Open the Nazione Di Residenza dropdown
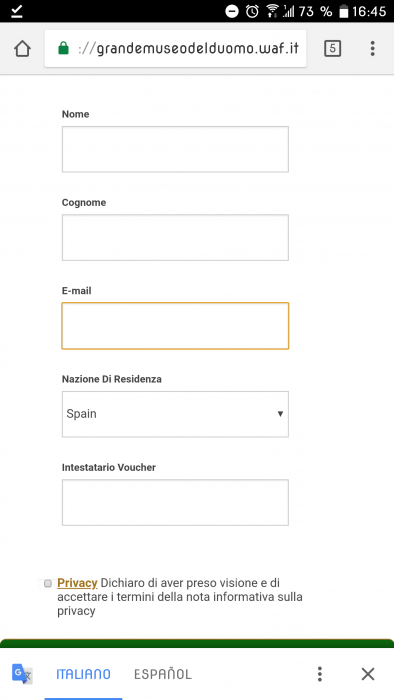 pos(175,414)
